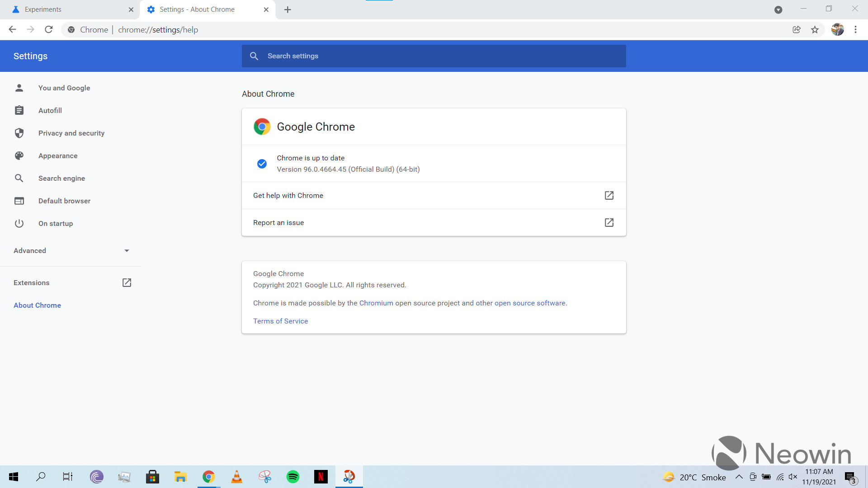Select About Chrome in the sidebar
The width and height of the screenshot is (868, 488).
pos(37,305)
